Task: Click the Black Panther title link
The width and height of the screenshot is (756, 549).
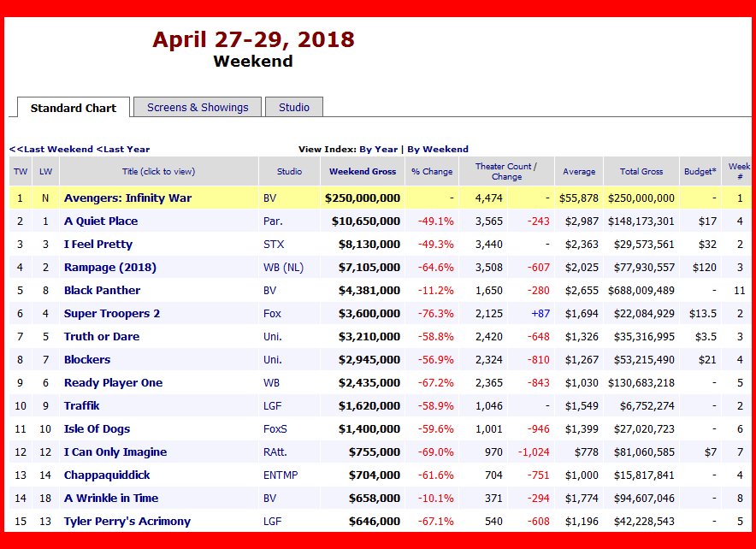Action: (x=103, y=291)
